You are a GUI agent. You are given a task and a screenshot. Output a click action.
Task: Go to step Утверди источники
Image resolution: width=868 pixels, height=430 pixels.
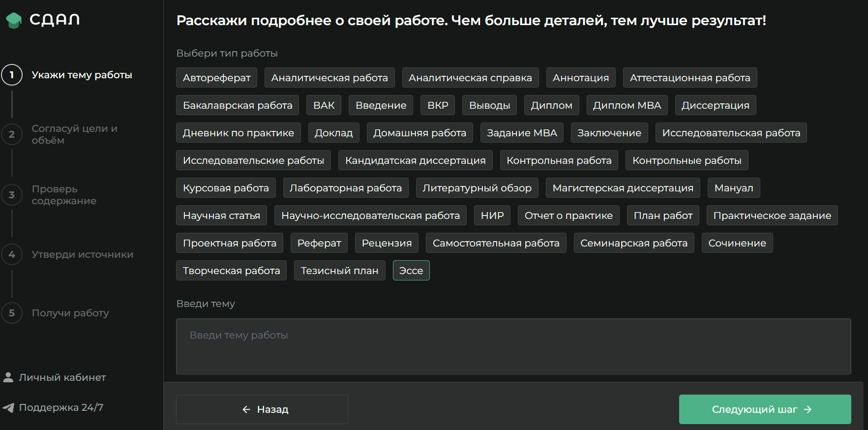[82, 254]
